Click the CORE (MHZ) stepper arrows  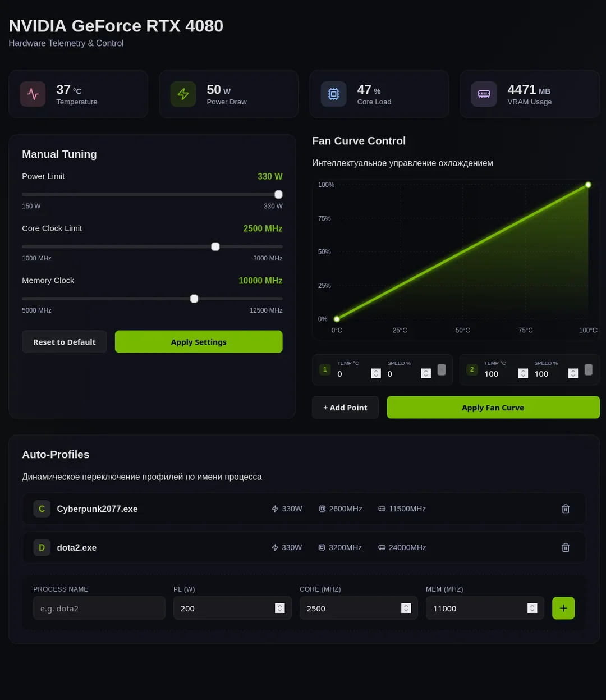[406, 609]
